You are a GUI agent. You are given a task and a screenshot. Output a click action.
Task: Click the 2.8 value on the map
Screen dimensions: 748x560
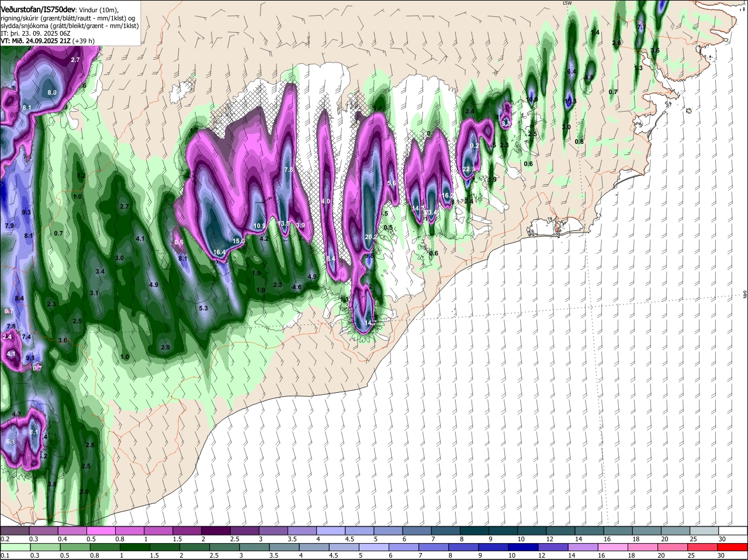tap(90, 445)
